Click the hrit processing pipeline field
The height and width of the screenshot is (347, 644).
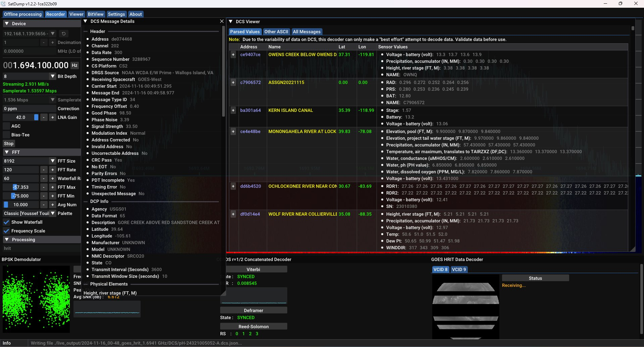41,248
